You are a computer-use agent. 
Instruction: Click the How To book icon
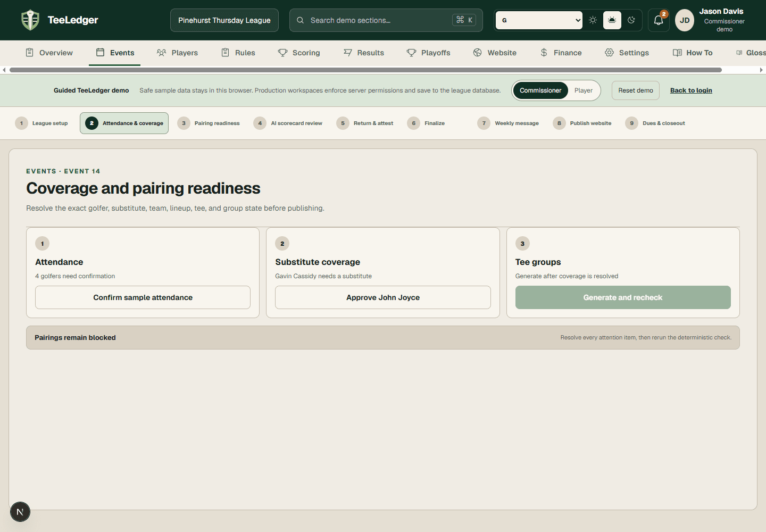point(677,53)
